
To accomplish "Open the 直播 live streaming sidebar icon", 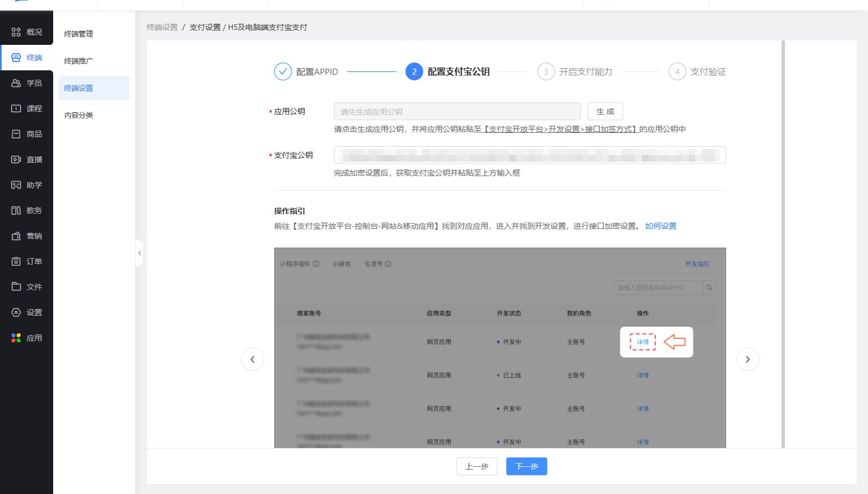I will click(x=16, y=159).
